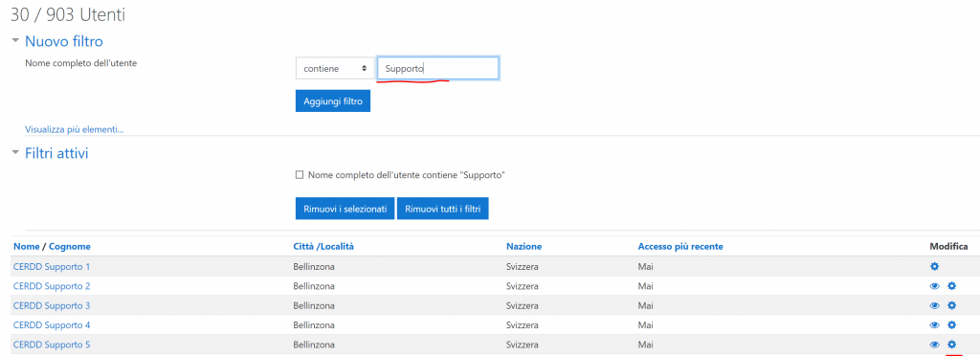Image resolution: width=980 pixels, height=356 pixels.
Task: Open the gear icon for CERDD Supporto 4
Action: (x=952, y=324)
